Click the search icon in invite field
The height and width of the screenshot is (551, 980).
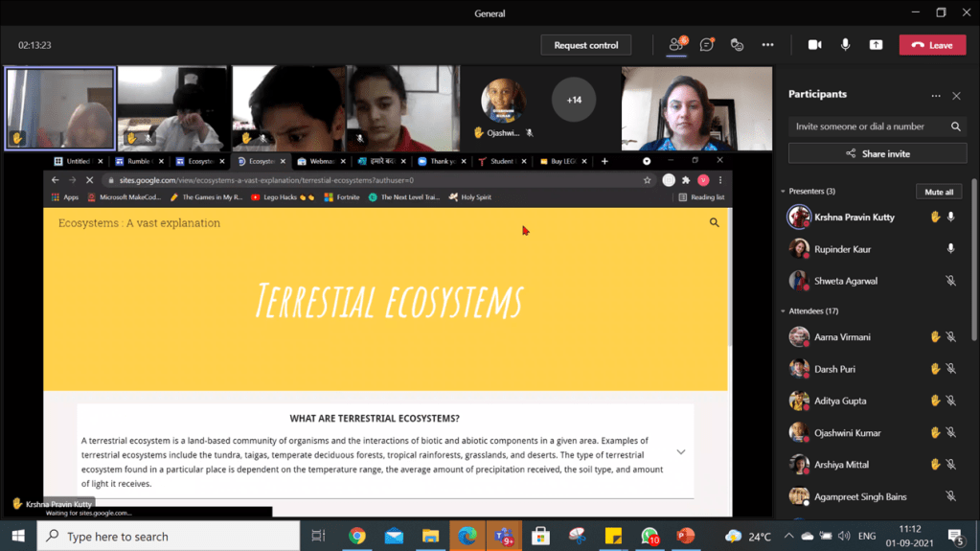point(955,126)
